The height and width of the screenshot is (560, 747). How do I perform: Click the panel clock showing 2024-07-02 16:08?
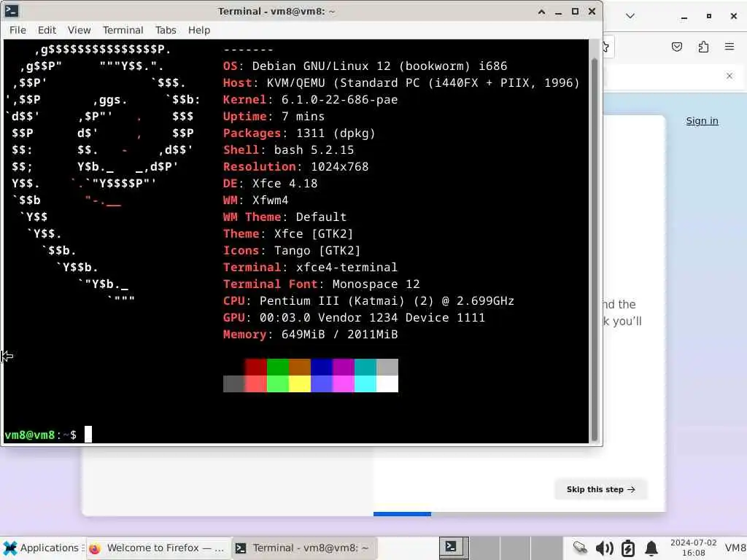[x=693, y=548]
